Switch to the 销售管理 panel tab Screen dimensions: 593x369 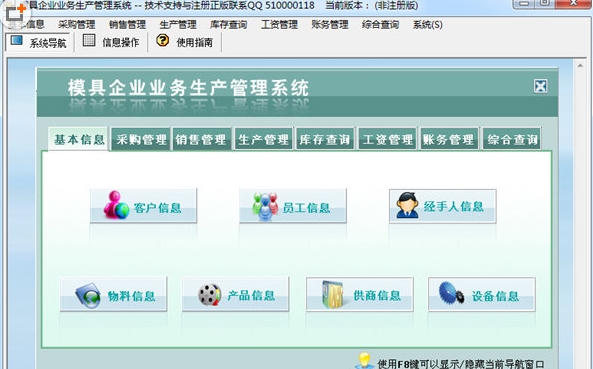[x=201, y=140]
